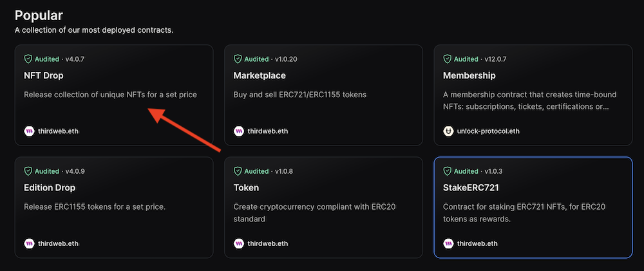Click the thirdweb avatar icon under StakeERC721
The height and width of the screenshot is (271, 644).
(x=449, y=244)
